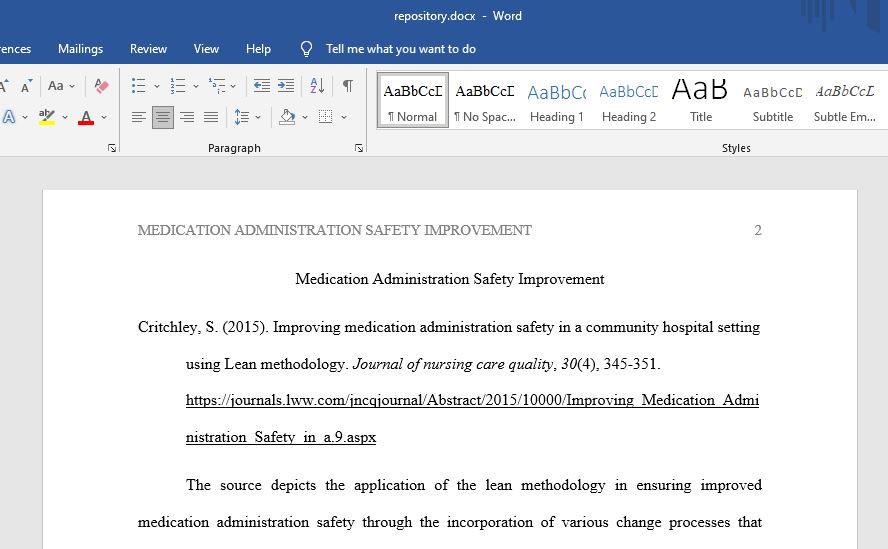Launch the Paragraph settings dialog
The image size is (888, 549).
(x=359, y=148)
